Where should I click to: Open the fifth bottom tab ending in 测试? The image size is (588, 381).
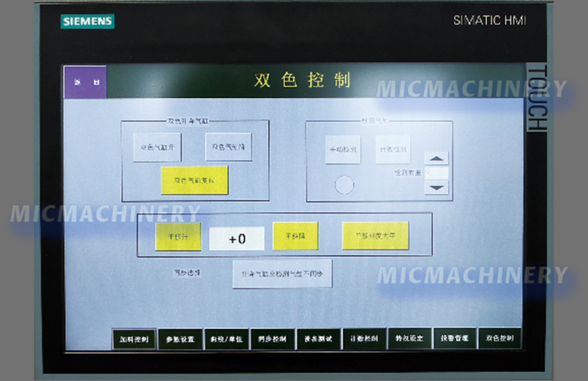click(318, 339)
